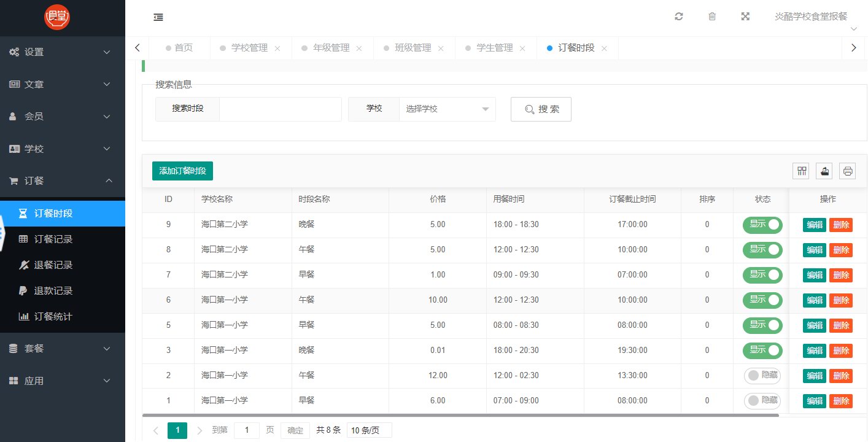Expand the 学校 sidebar menu

coord(63,149)
